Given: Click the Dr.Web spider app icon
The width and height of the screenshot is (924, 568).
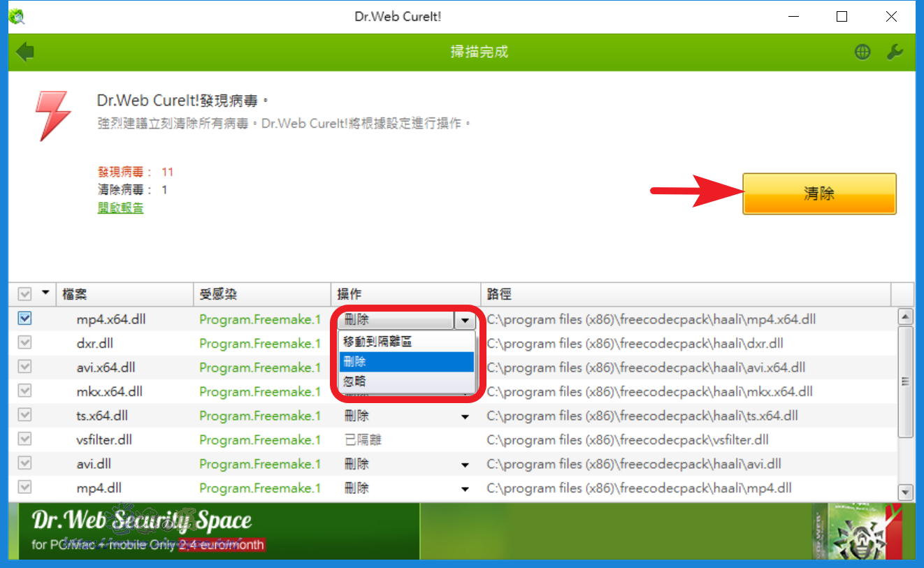Looking at the screenshot, I should point(17,16).
